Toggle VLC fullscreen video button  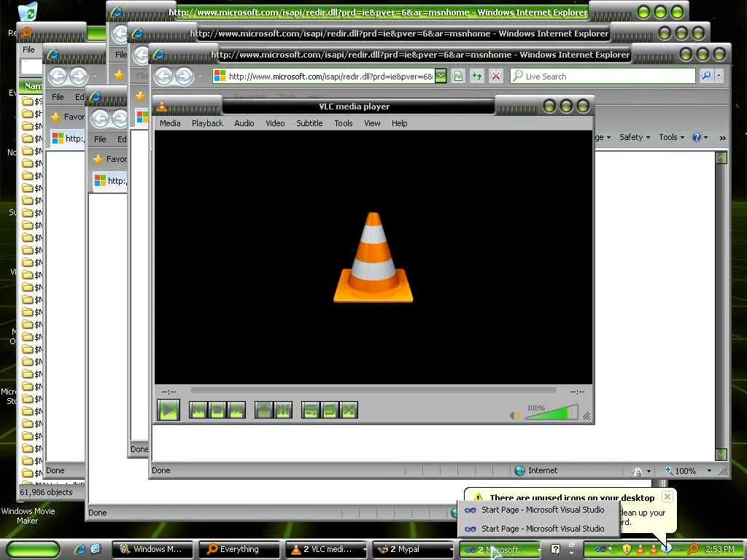tap(264, 410)
